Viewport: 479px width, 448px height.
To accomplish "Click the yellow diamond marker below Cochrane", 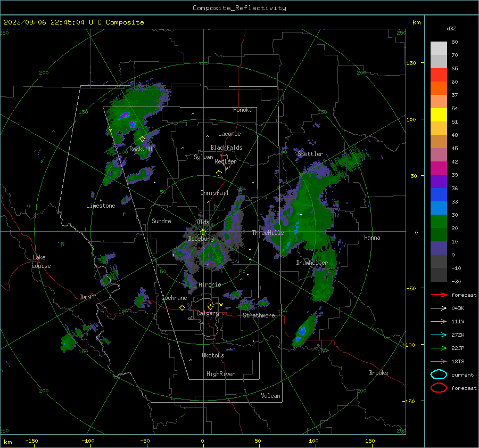I will click(x=183, y=307).
